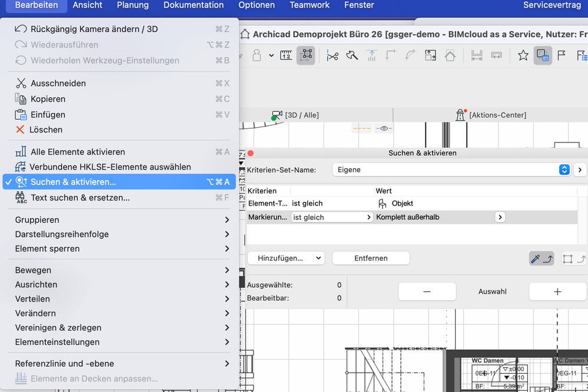588x392 pixels.
Task: Click the Hinzufügen... button
Action: 280,258
